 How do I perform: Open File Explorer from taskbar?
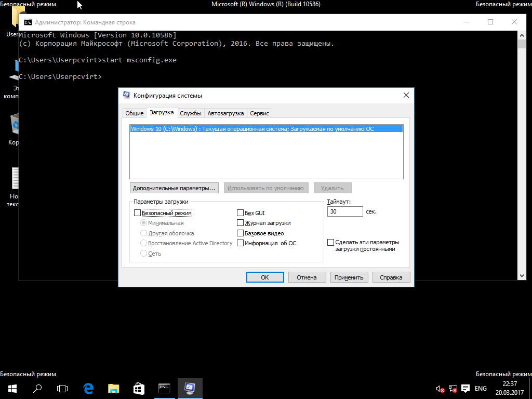(x=114, y=389)
